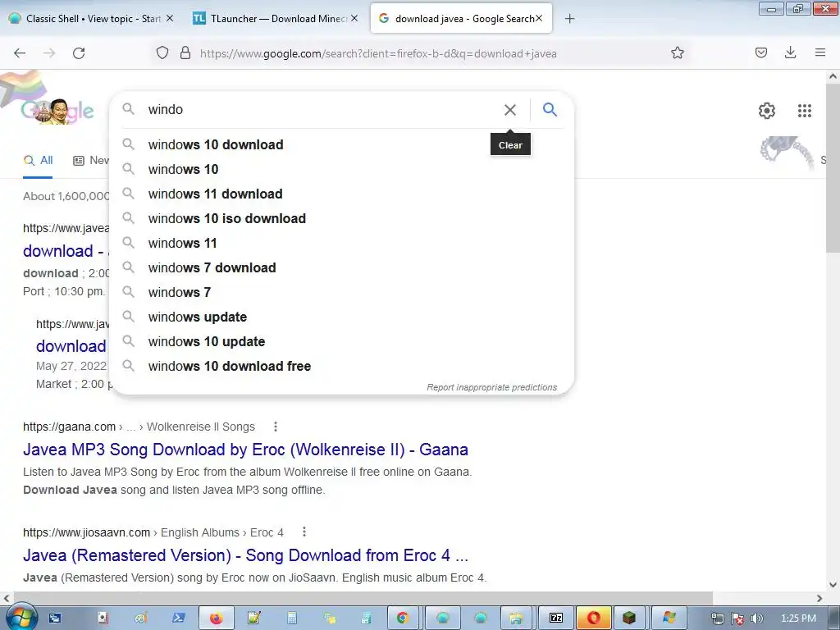
Task: Choose suggestion windows update
Action: coord(341,317)
